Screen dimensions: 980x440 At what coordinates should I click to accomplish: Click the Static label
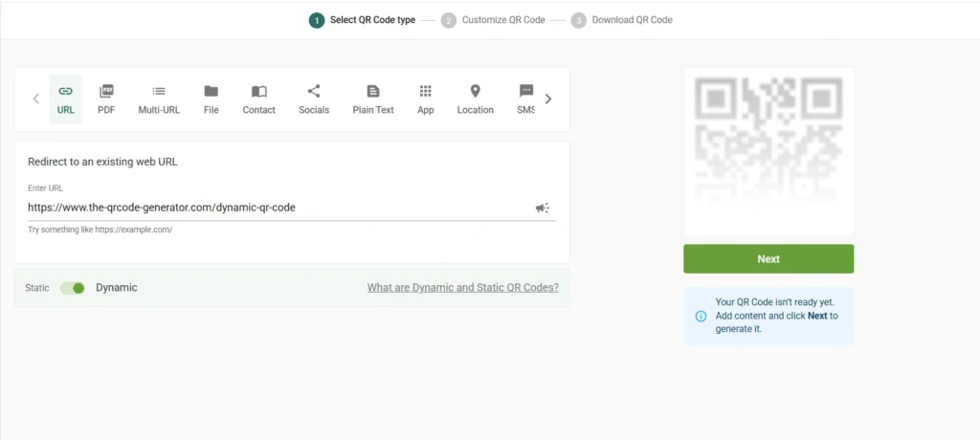click(37, 288)
